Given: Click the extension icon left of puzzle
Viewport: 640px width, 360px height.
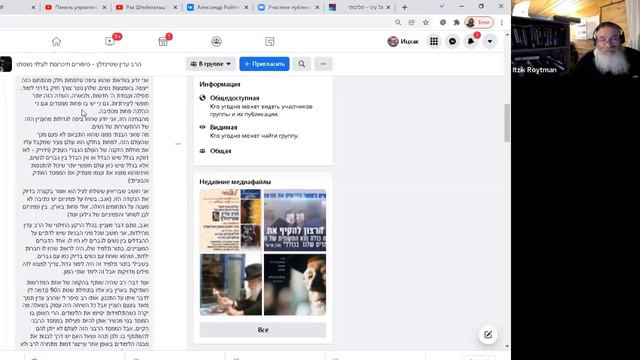Looking at the screenshot, I should click(443, 22).
